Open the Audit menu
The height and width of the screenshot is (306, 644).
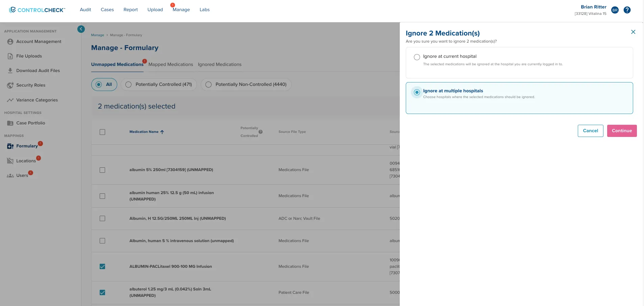(85, 10)
